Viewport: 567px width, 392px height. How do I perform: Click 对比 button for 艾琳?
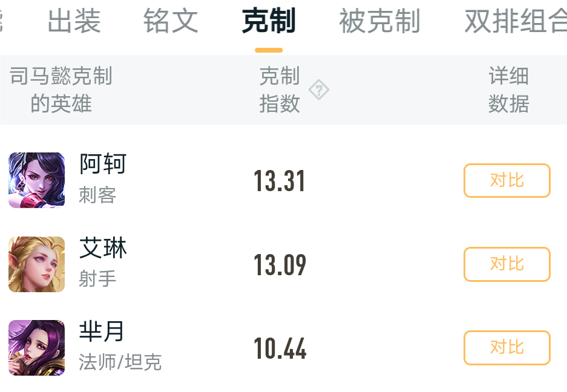(506, 264)
